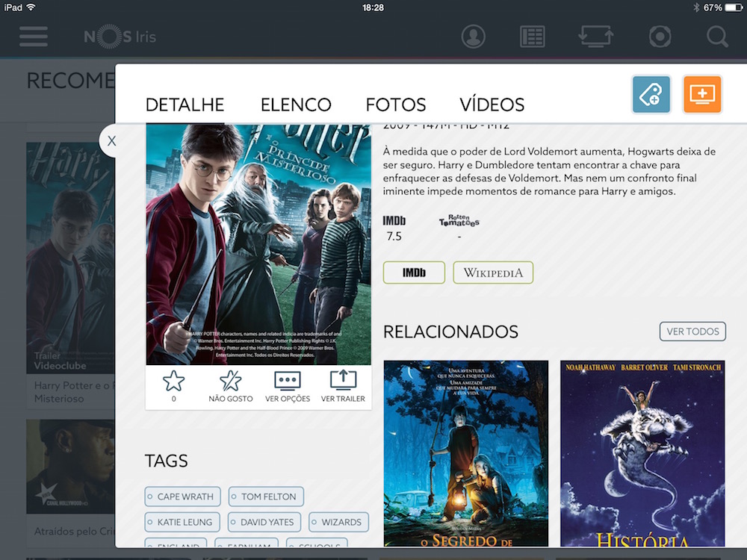Select the Wizards tag
This screenshot has width=747, height=560.
point(338,522)
